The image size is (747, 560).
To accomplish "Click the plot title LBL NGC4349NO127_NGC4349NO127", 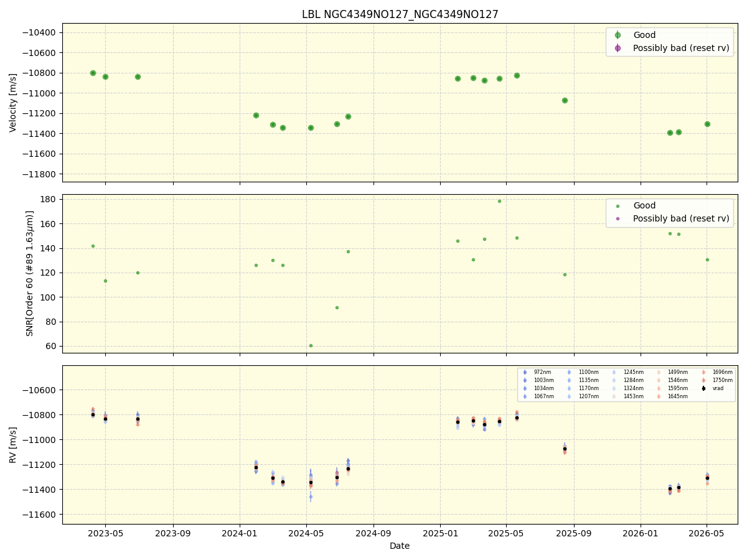I will click(400, 14).
